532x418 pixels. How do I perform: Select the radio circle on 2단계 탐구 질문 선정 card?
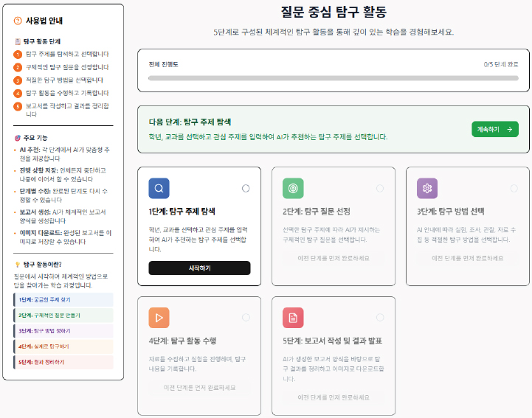380,188
